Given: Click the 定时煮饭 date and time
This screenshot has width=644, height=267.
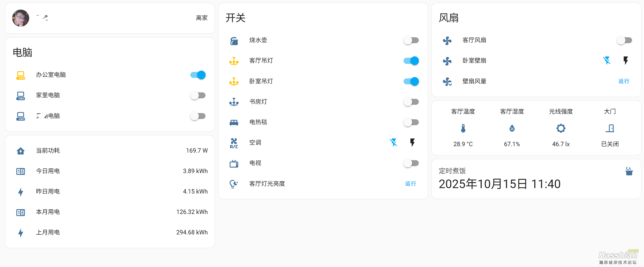Looking at the screenshot, I should (x=499, y=184).
